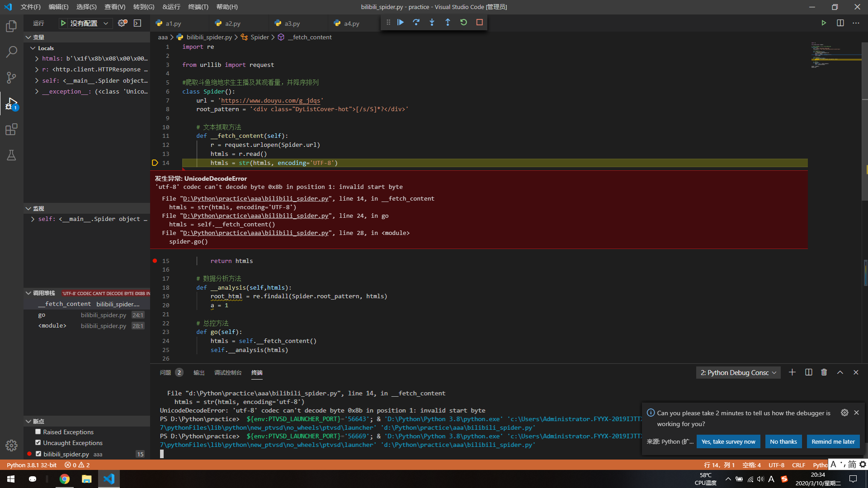Viewport: 868px width, 488px height.
Task: Click No thanks button
Action: pyautogui.click(x=783, y=441)
